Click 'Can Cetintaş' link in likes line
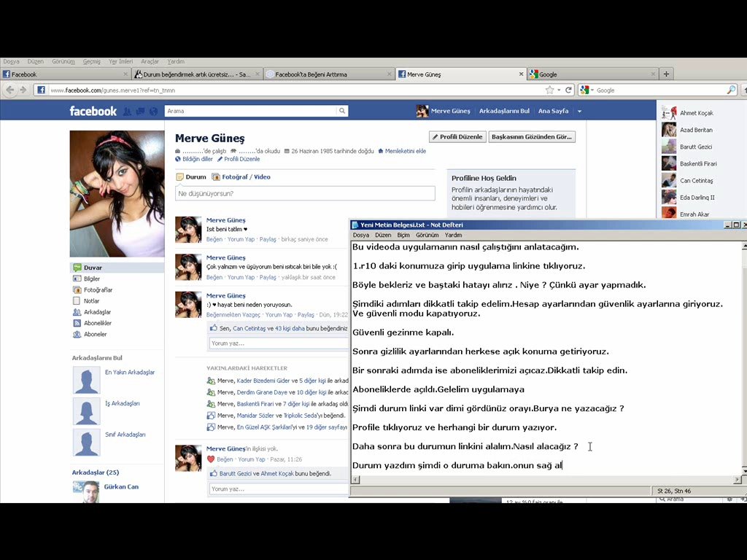747x560 pixels. pos(249,329)
